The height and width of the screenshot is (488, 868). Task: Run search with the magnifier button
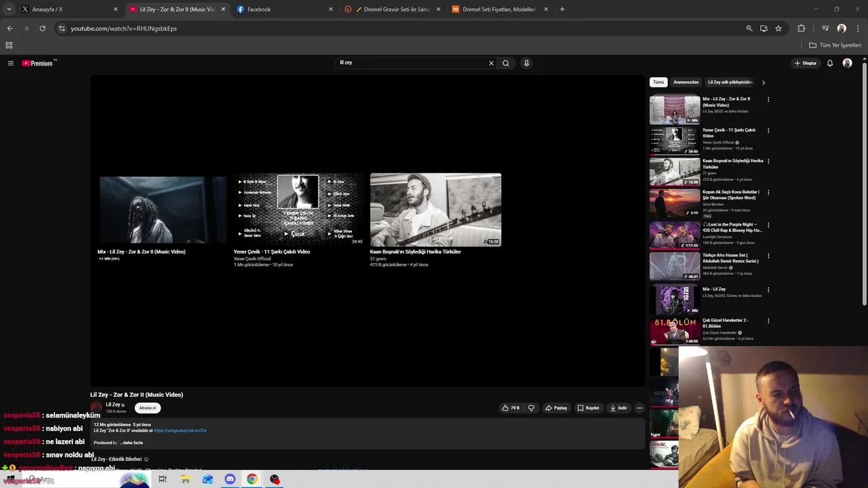[x=506, y=63]
